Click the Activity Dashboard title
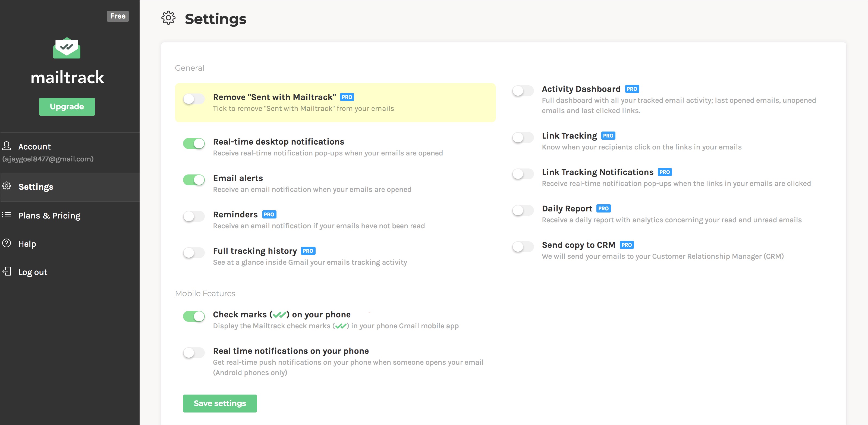This screenshot has height=425, width=868. [581, 89]
